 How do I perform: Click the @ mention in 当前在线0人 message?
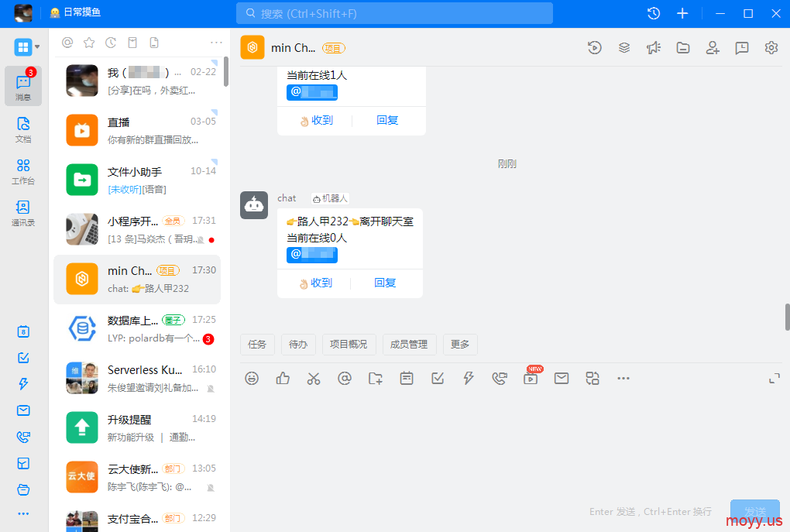(312, 255)
